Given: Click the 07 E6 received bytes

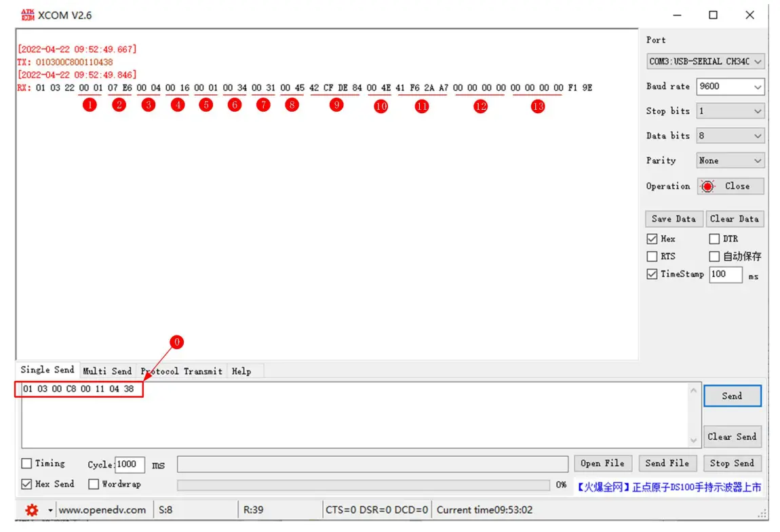Looking at the screenshot, I should point(120,88).
